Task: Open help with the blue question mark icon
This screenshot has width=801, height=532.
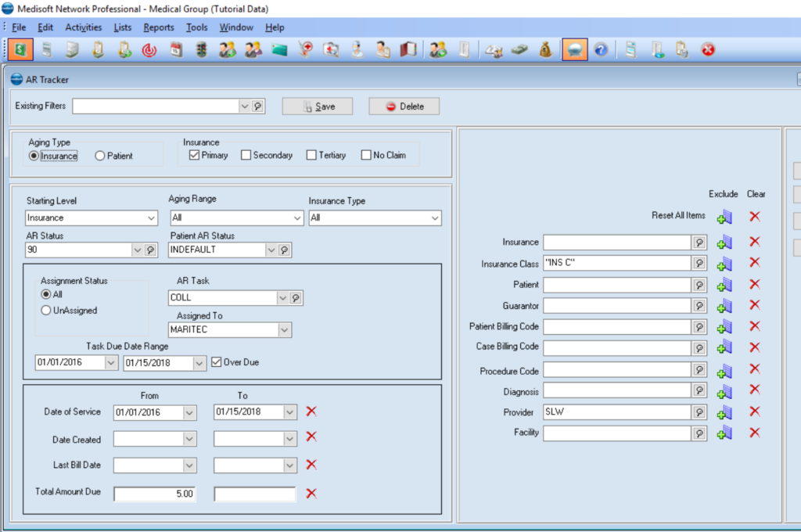Action: pyautogui.click(x=602, y=50)
